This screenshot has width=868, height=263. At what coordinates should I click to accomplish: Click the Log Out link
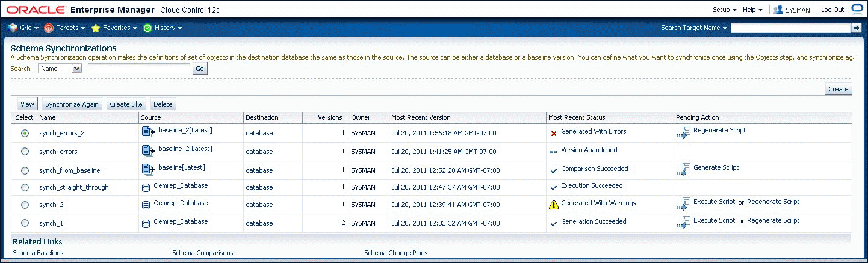[832, 10]
